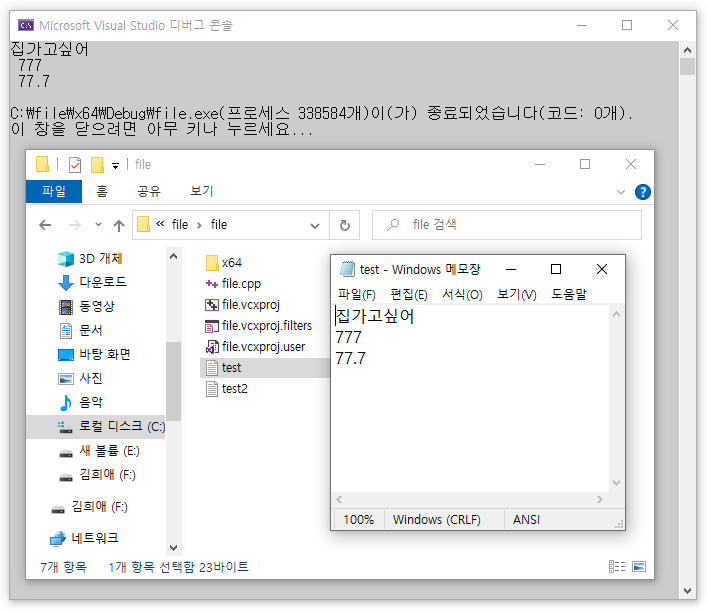
Task: Open 공유 ribbon tab
Action: click(149, 192)
